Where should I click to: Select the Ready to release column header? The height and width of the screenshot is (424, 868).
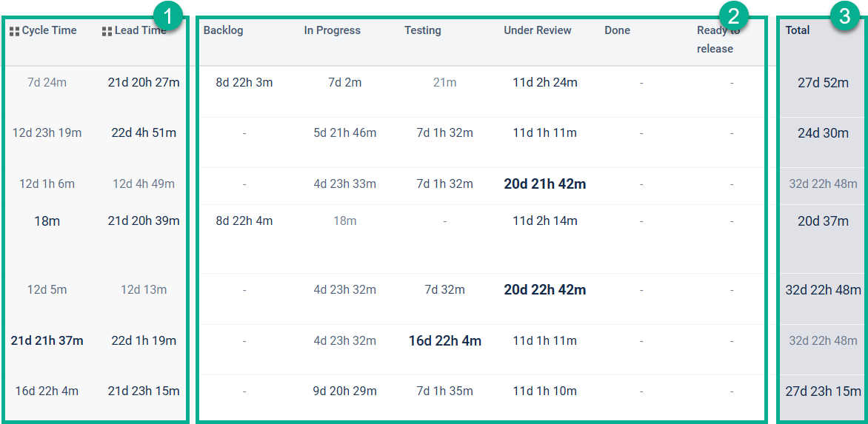(715, 39)
